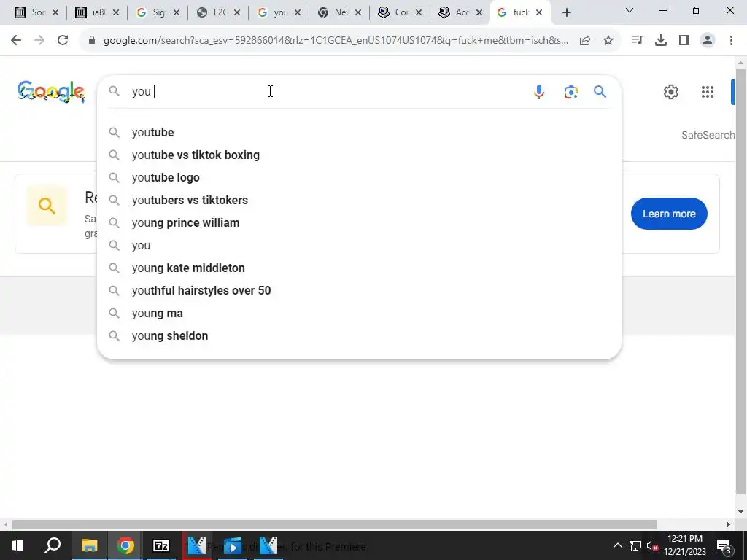Select 'youtubers vs tiktokers' suggestion
The height and width of the screenshot is (560, 747).
point(359,200)
